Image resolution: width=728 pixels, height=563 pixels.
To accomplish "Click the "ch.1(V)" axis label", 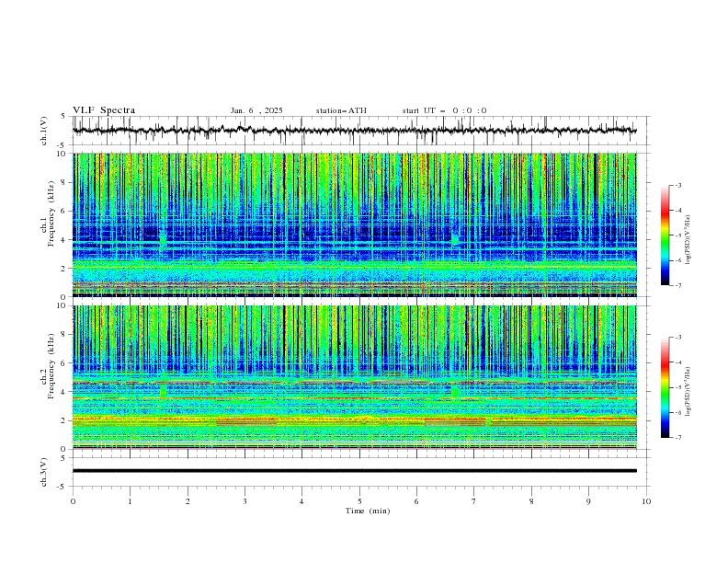I will (x=44, y=131).
